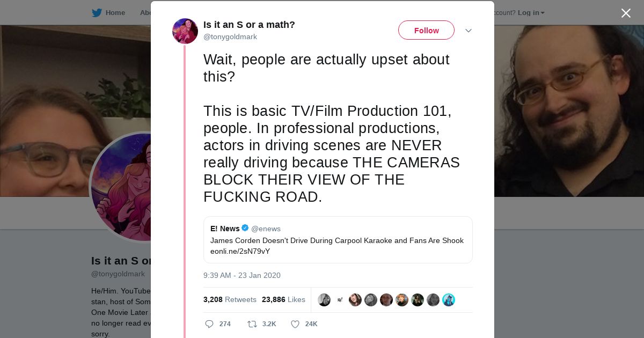Close the tweet overlay with X
This screenshot has height=338, width=644.
[x=626, y=13]
